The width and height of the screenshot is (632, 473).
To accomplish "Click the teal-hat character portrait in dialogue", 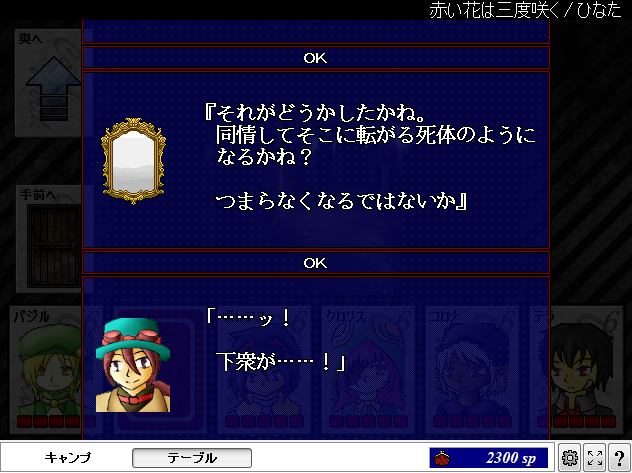I will [133, 365].
